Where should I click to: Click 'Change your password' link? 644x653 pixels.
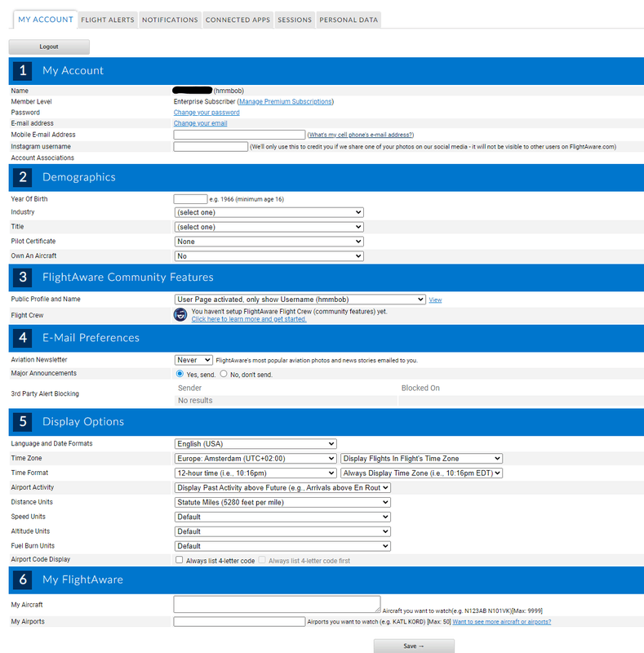207,113
